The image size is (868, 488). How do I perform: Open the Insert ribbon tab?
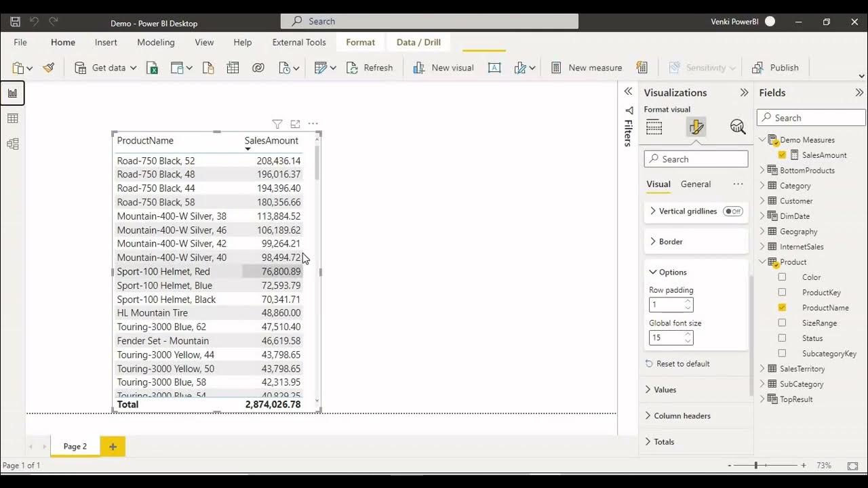pyautogui.click(x=106, y=42)
